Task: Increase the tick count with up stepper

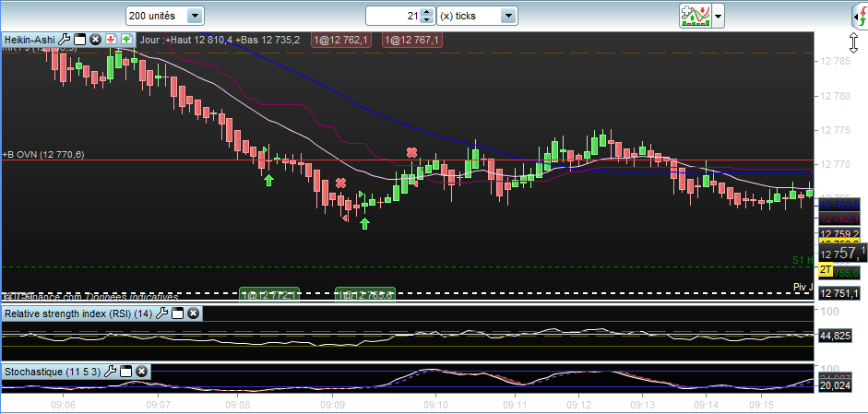Action: point(425,12)
